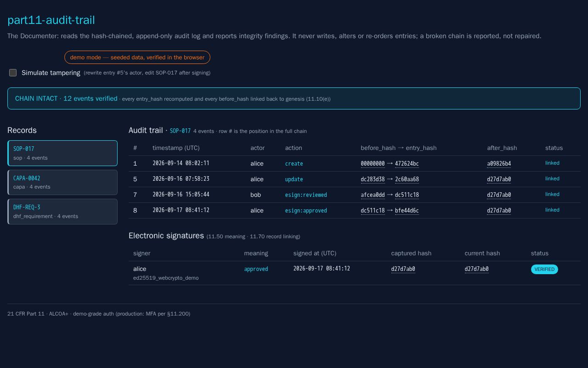
Task: Click before hash 00000000
Action: (x=373, y=164)
